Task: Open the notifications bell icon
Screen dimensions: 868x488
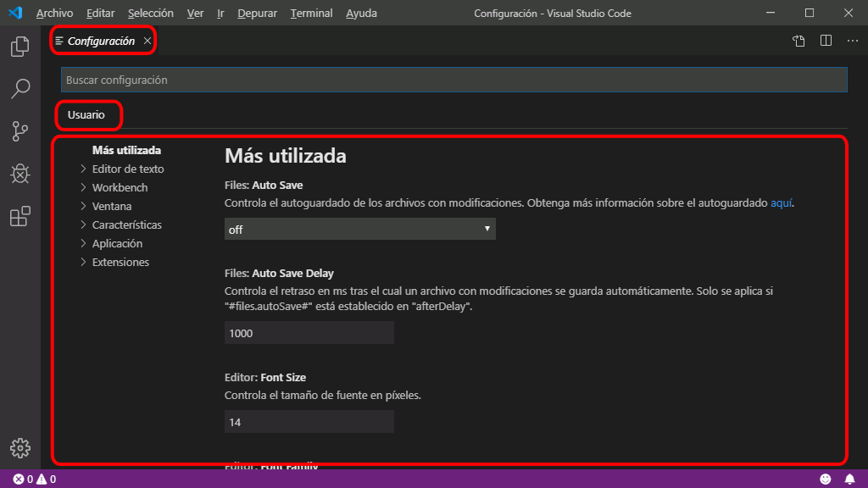Action: pyautogui.click(x=849, y=480)
